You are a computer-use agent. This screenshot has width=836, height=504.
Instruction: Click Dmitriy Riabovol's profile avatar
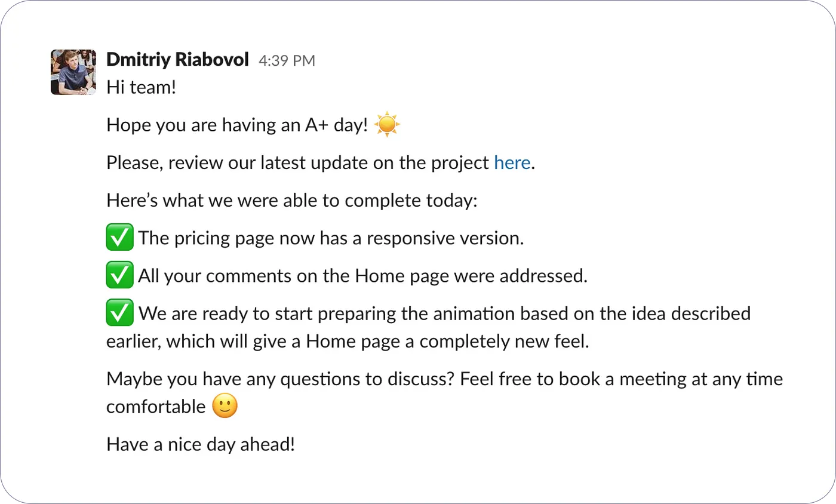pos(73,72)
